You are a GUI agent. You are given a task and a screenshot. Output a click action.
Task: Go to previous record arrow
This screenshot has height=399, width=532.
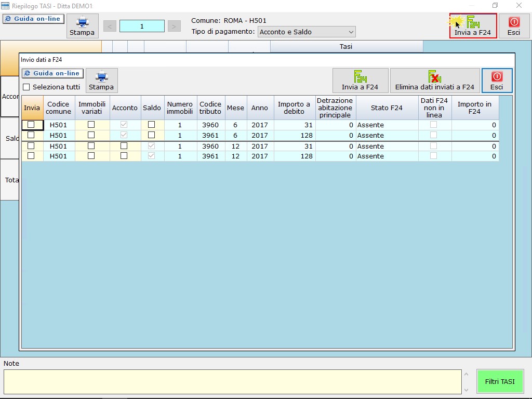110,26
